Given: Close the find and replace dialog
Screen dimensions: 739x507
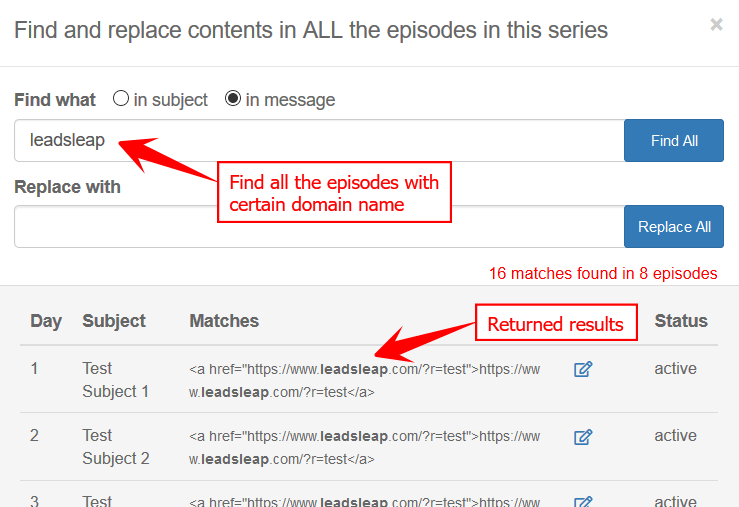Looking at the screenshot, I should click(x=716, y=25).
